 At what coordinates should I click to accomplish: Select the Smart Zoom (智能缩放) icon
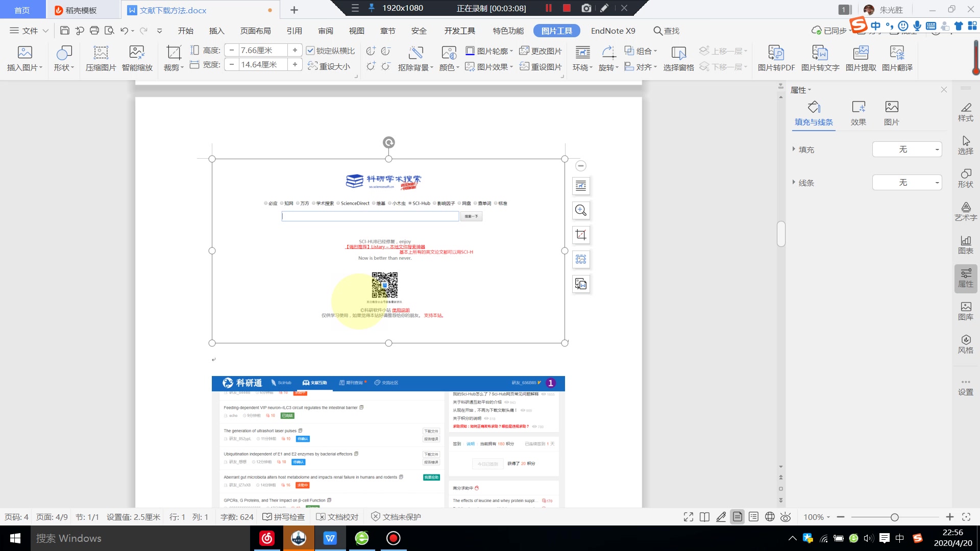(137, 58)
